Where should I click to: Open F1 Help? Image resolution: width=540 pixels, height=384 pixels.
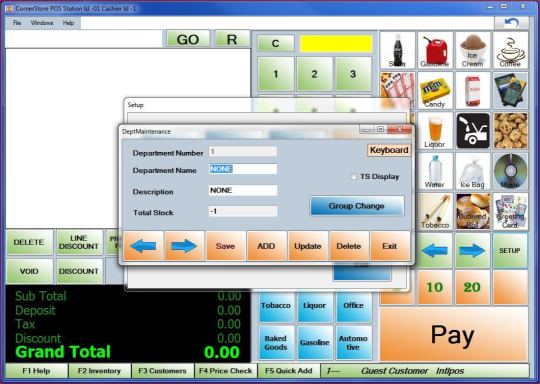[37, 371]
